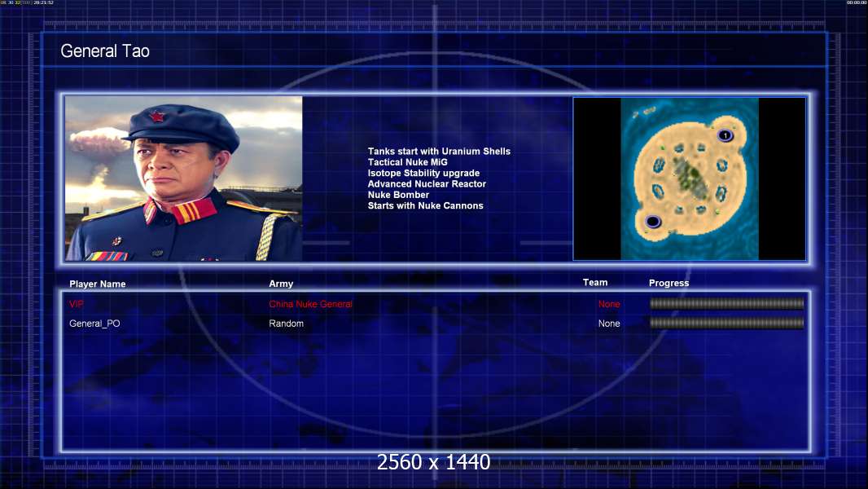Click the Progress column header
Screen dimensions: 868x489
[x=669, y=283]
